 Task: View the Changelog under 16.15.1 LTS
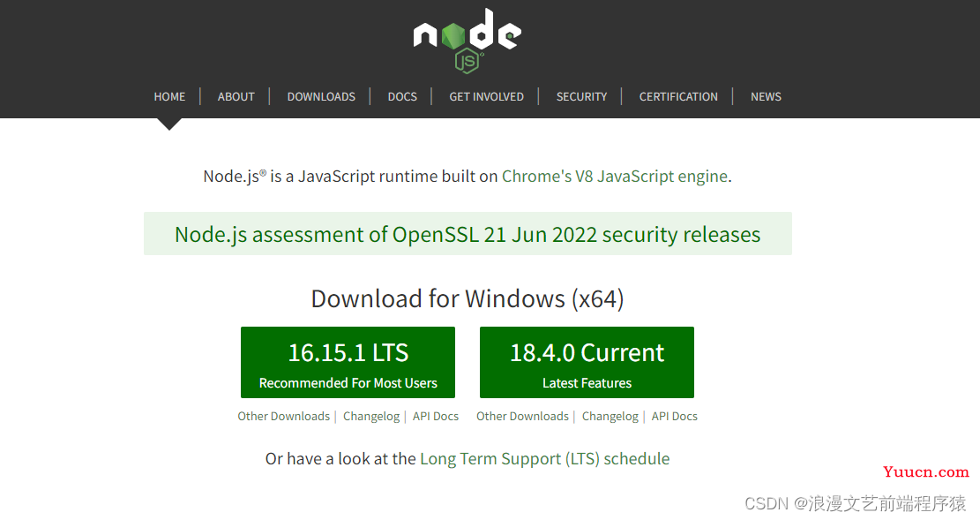(371, 417)
